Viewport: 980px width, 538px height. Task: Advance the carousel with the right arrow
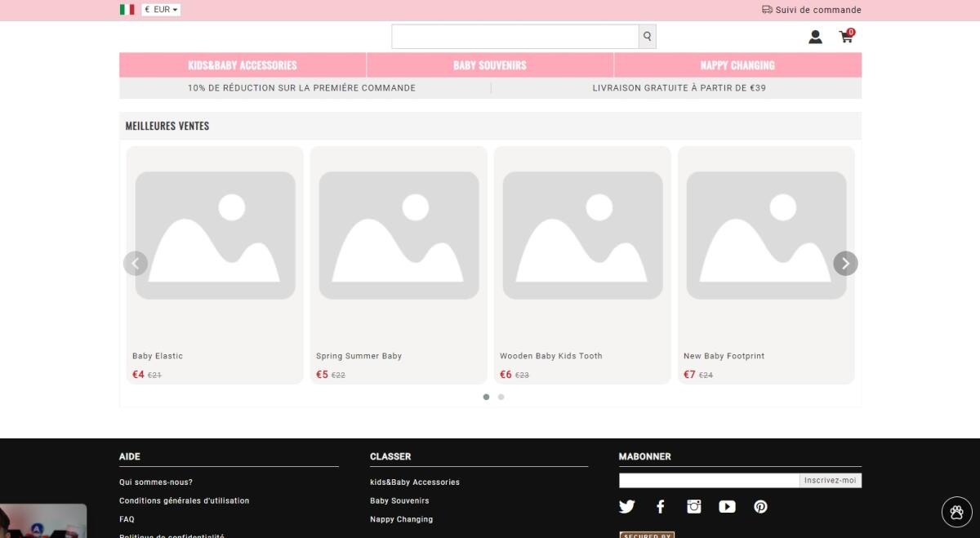pyautogui.click(x=844, y=263)
